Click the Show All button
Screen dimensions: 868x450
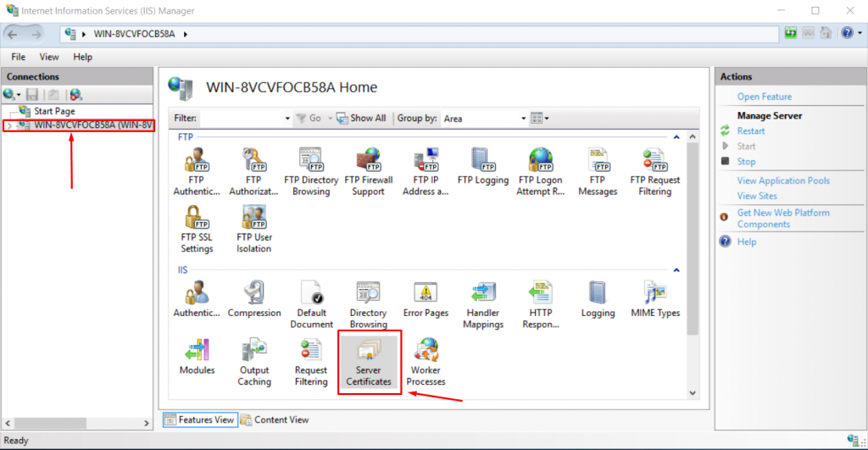tap(361, 119)
